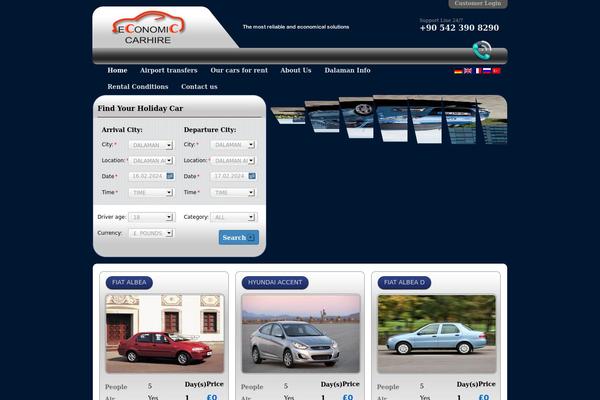Image resolution: width=600 pixels, height=400 pixels.
Task: Switch language using the German flag
Action: point(458,71)
